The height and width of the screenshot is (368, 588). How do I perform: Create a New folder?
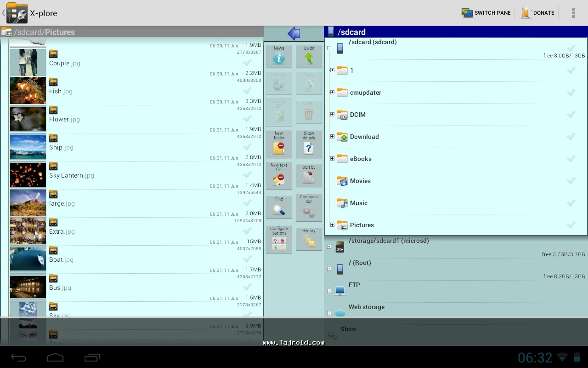[279, 144]
